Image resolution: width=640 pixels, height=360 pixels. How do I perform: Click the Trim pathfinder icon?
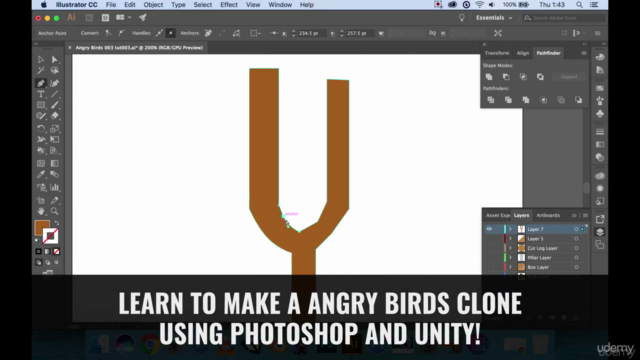[508, 100]
